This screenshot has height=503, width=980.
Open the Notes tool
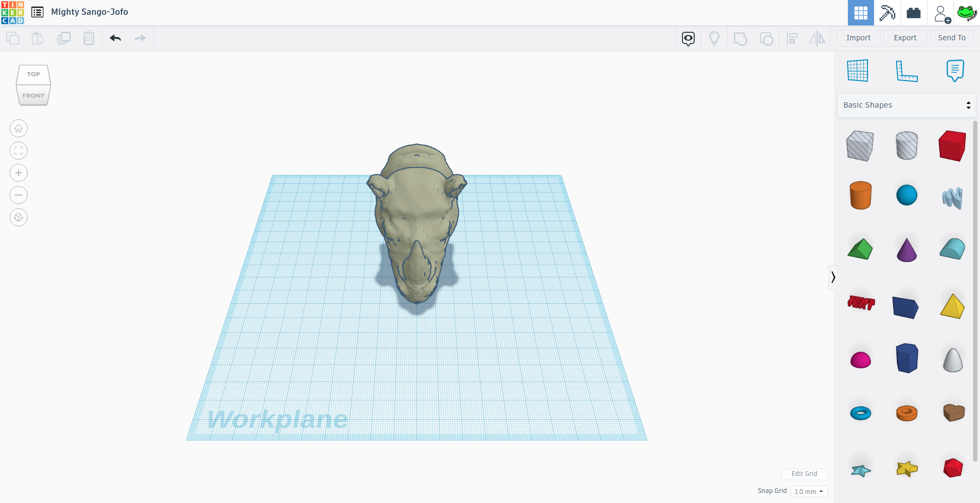click(955, 70)
